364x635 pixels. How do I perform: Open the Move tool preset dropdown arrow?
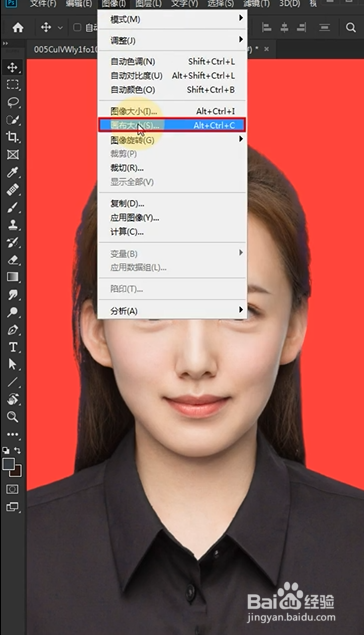pyautogui.click(x=60, y=28)
